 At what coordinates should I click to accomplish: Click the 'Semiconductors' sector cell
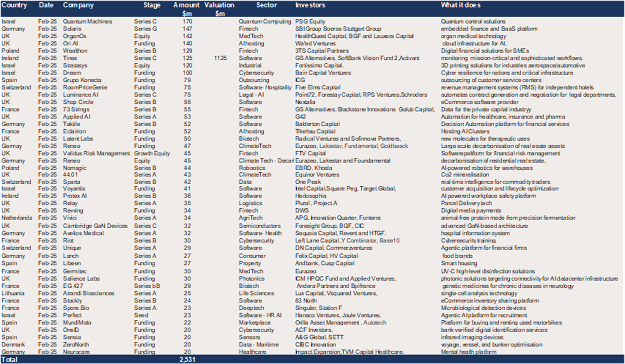point(260,226)
